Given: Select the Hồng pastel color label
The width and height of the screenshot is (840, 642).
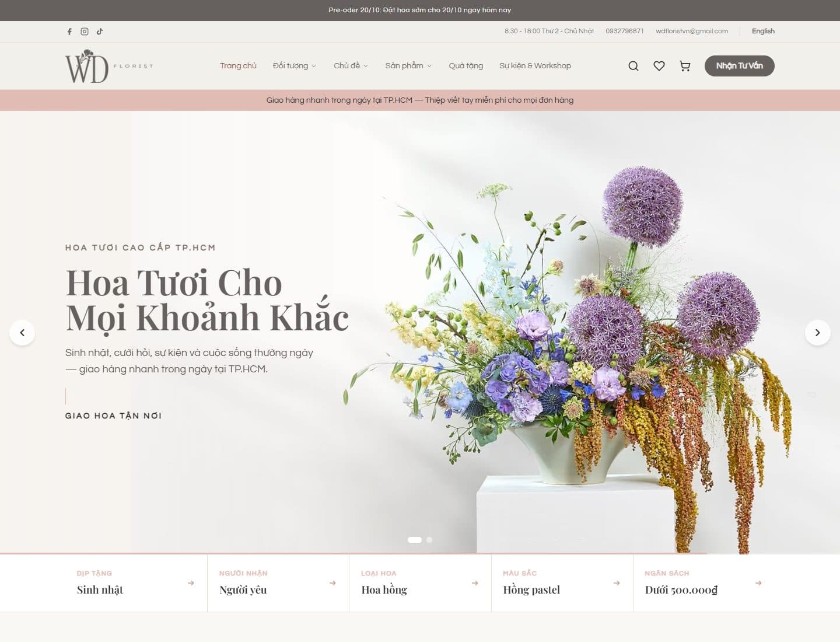Looking at the screenshot, I should pos(531,590).
